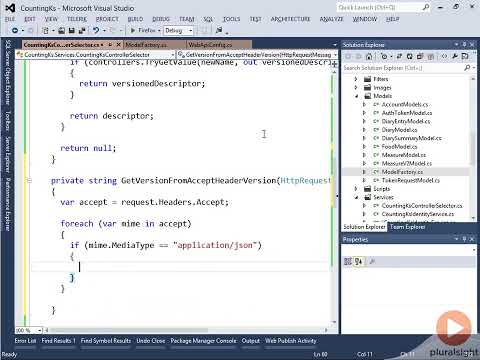Click the Undo toolbar icon
The height and width of the screenshot is (360, 480).
(96, 31)
